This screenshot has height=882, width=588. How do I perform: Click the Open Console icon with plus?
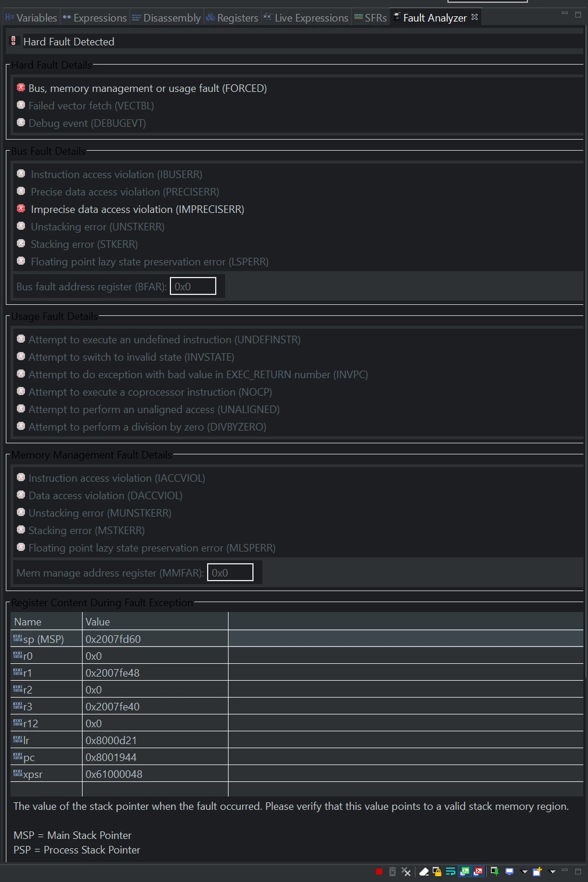(537, 872)
